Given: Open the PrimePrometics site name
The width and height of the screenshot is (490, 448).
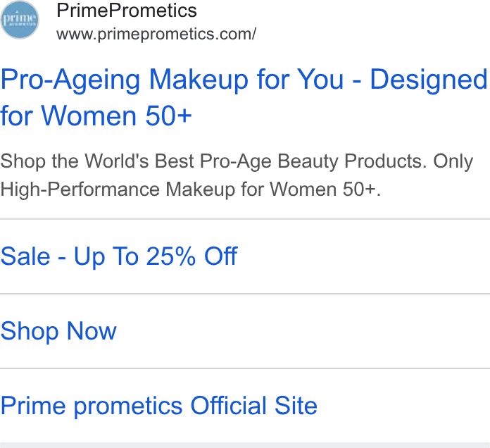Looking at the screenshot, I should pyautogui.click(x=127, y=11).
